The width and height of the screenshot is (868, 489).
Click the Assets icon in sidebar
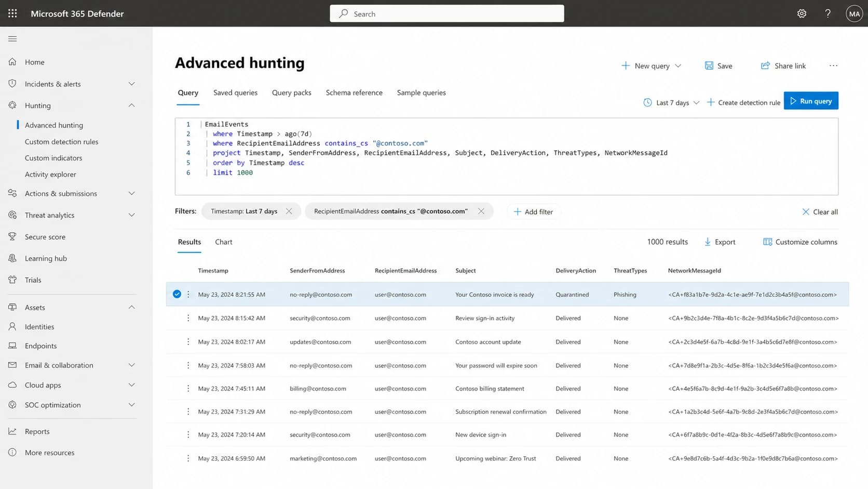click(x=12, y=307)
